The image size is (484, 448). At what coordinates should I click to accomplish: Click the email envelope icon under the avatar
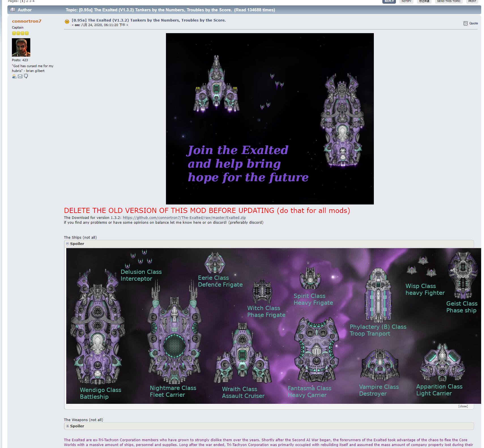click(x=20, y=76)
